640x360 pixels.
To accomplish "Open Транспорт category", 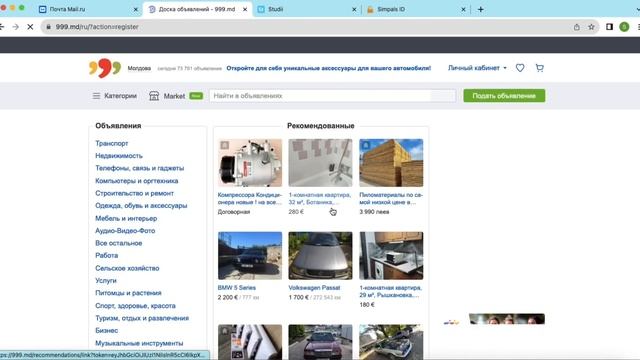I will pos(111,143).
